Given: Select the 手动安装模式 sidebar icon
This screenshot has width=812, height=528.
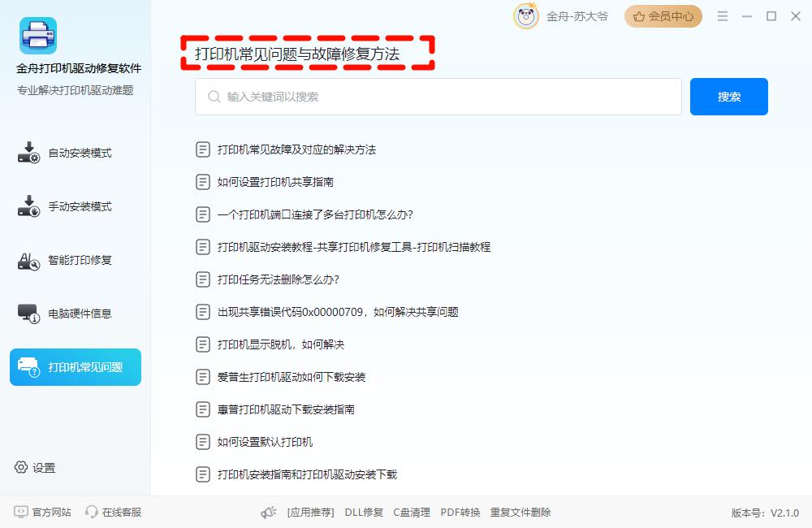Looking at the screenshot, I should 28,206.
